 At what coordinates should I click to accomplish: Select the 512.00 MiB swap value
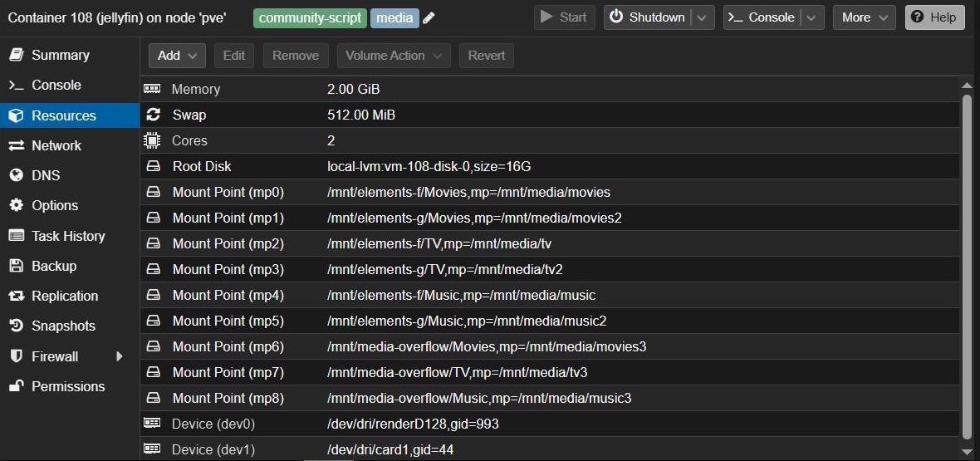[x=361, y=115]
